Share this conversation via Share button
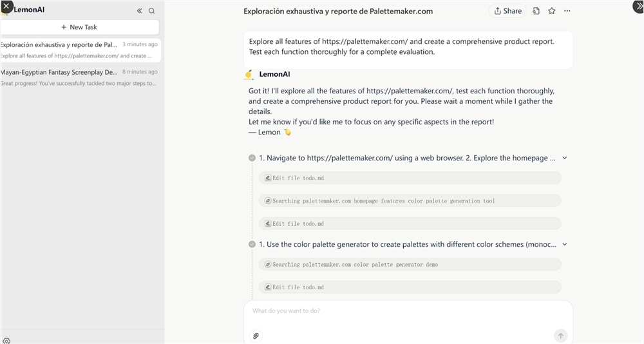 tap(507, 11)
